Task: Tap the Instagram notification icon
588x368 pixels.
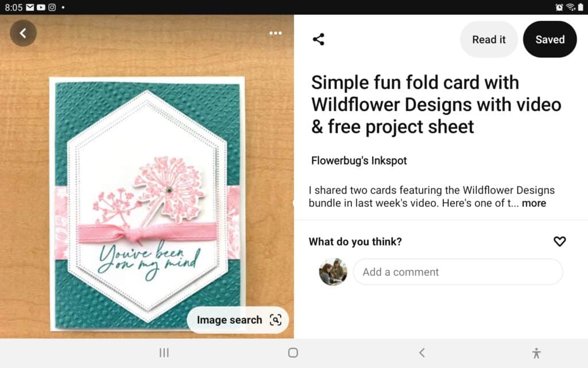Action: (x=52, y=7)
